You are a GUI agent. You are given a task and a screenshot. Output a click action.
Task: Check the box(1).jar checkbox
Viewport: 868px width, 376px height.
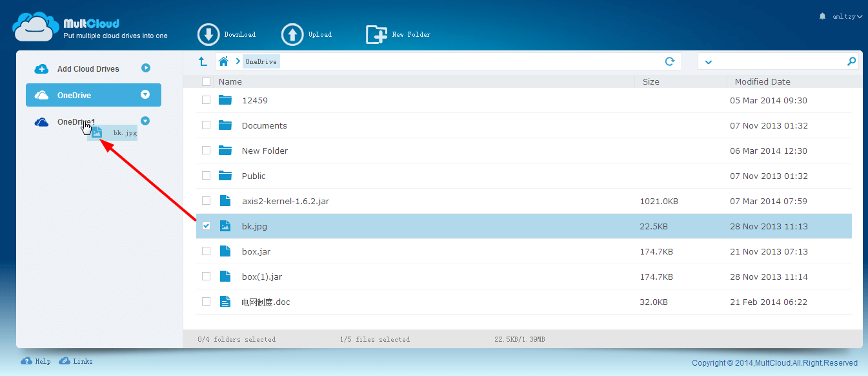tap(206, 277)
